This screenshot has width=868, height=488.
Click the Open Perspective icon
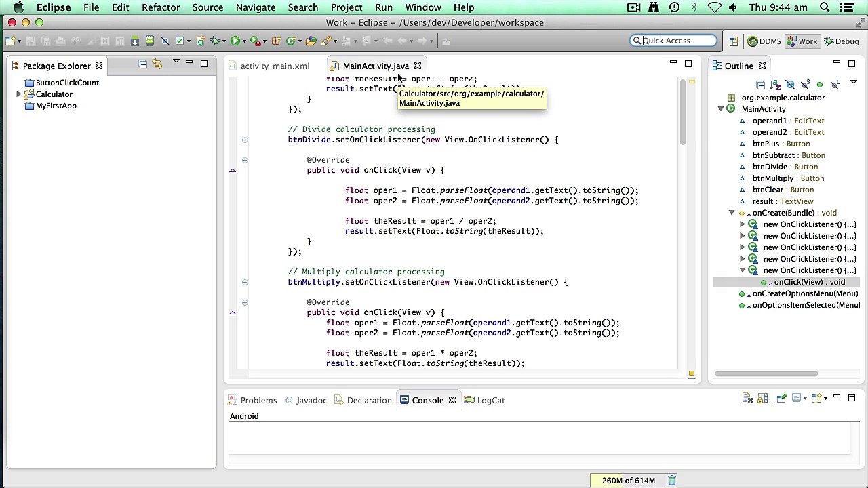(x=734, y=41)
